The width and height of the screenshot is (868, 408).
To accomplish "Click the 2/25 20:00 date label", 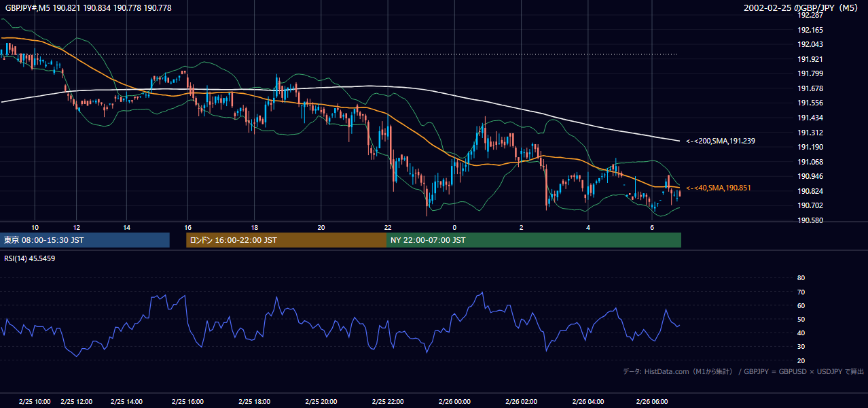I will [321, 402].
